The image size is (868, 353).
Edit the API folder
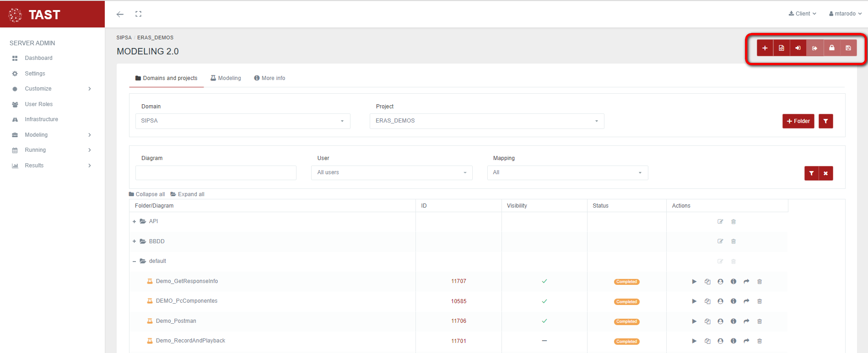[720, 222]
